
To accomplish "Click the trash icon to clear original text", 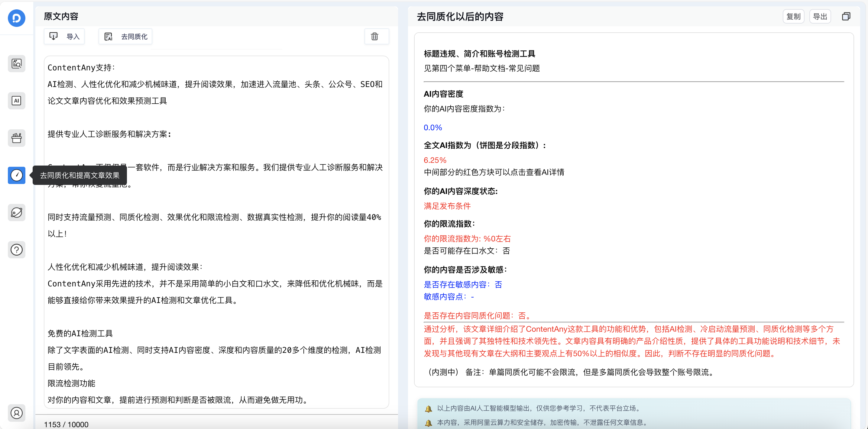I will click(x=376, y=36).
